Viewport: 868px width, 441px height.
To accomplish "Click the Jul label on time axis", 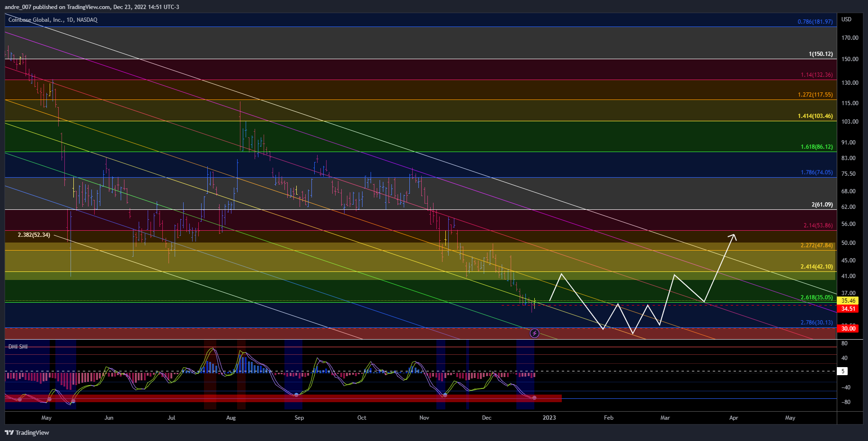I will point(171,418).
